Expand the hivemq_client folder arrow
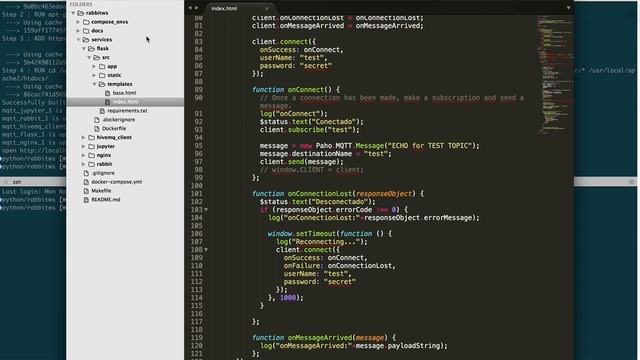The image size is (640, 360). pyautogui.click(x=84, y=138)
